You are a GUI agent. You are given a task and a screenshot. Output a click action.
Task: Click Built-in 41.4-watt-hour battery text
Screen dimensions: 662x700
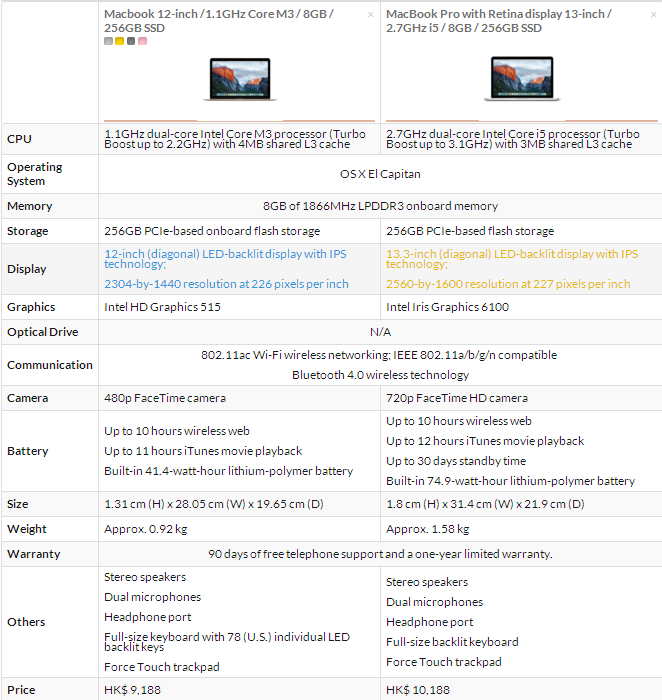click(x=229, y=471)
